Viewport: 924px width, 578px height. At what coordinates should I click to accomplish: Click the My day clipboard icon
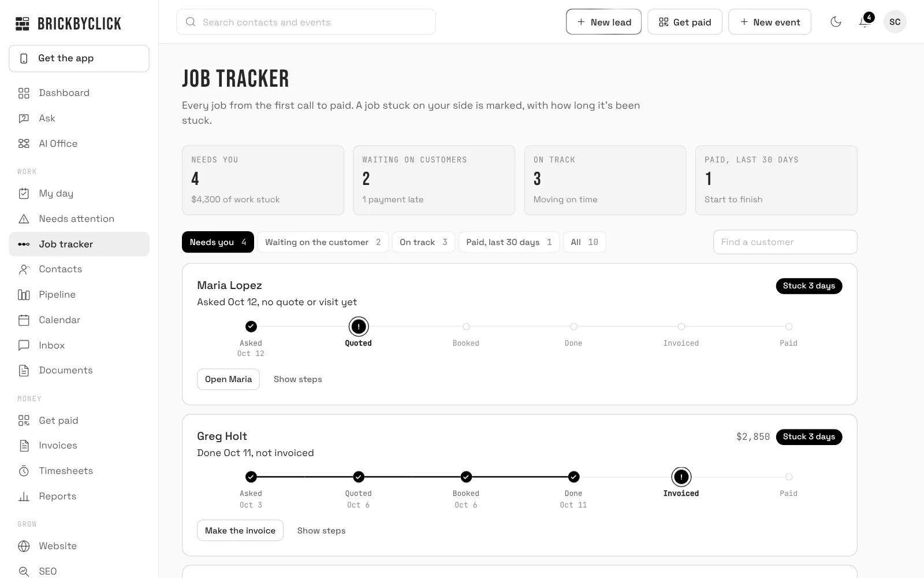point(24,194)
